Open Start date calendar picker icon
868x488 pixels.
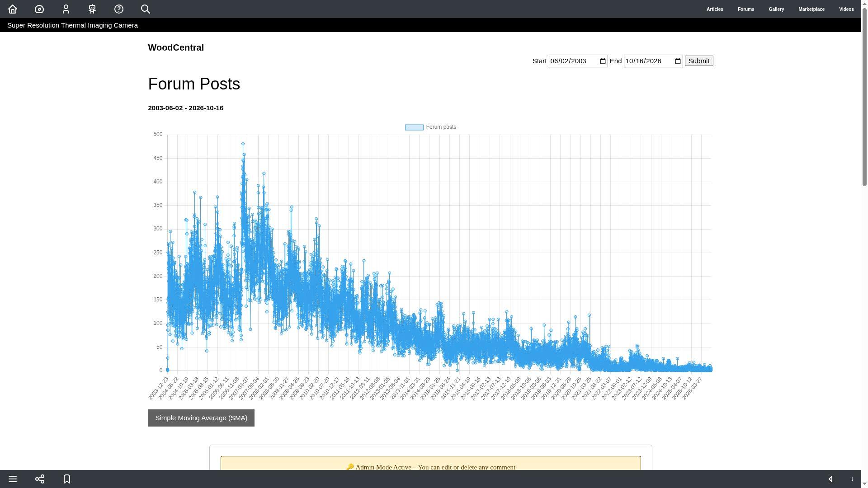(x=603, y=61)
